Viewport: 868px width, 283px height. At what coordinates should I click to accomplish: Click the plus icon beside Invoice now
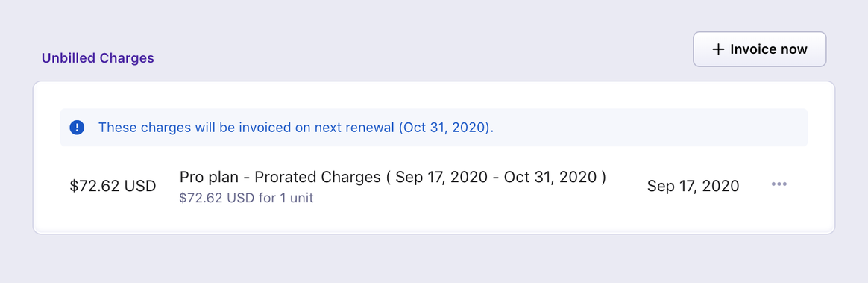coord(718,49)
